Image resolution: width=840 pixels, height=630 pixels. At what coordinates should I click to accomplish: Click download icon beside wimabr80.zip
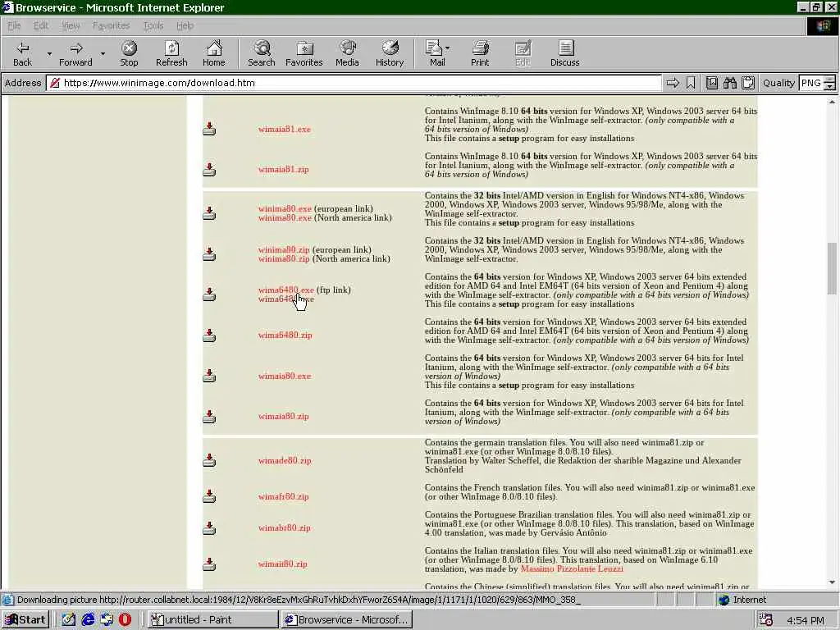(209, 527)
